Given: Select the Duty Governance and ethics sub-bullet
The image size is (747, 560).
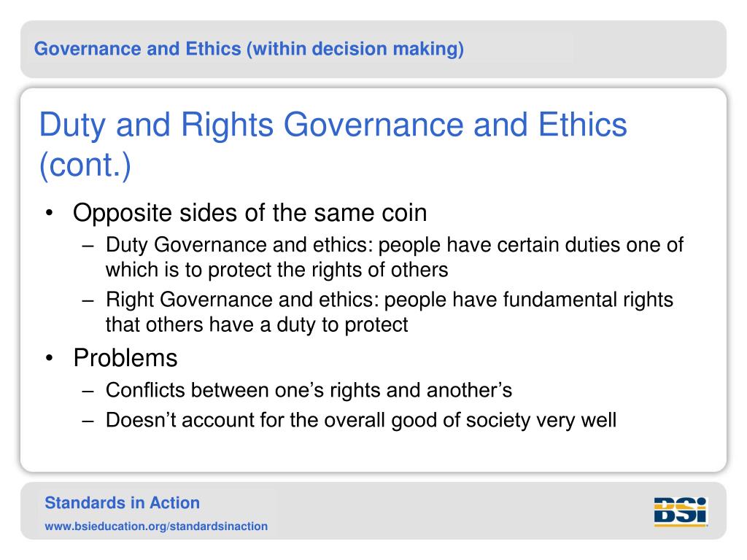Looking at the screenshot, I should 395,257.
